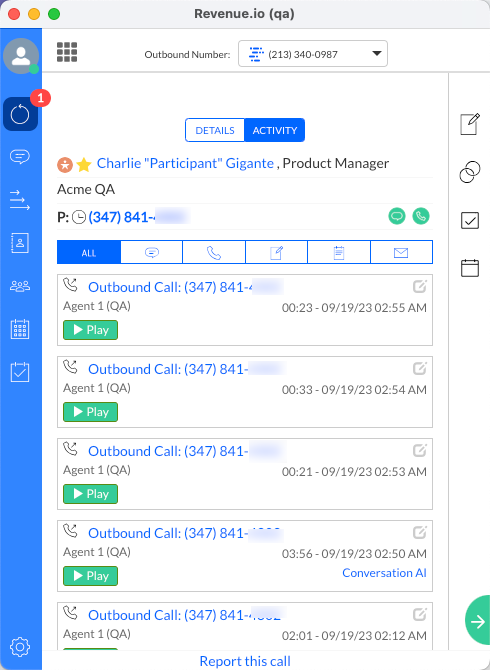Click the green arrow expander at right edge
490x670 pixels.
(478, 620)
